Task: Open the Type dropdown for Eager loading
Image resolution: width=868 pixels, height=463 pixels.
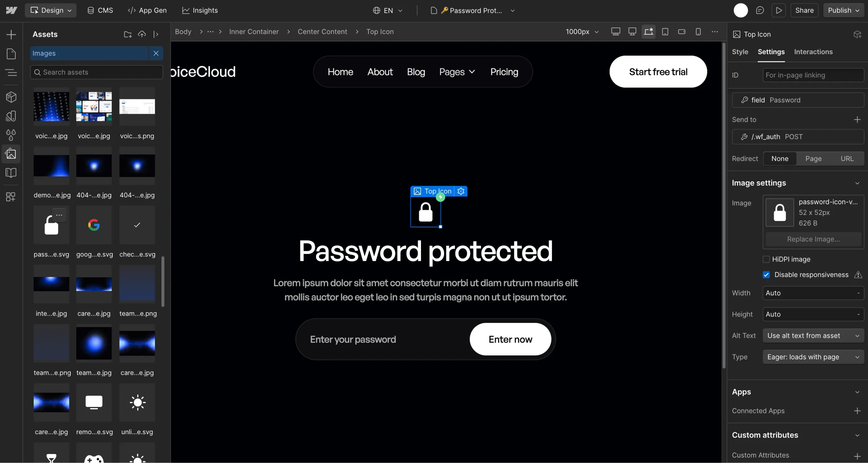Action: (x=813, y=357)
